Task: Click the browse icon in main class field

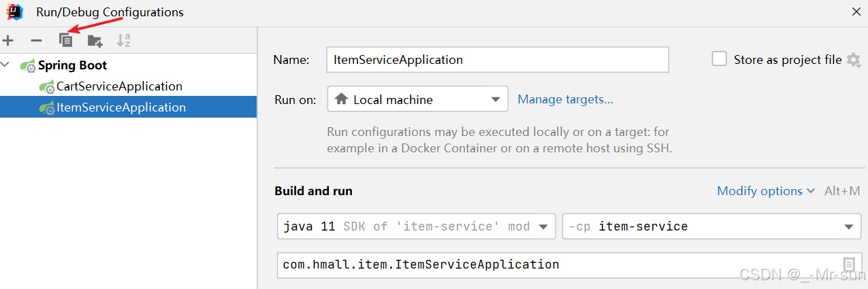Action: (849, 265)
